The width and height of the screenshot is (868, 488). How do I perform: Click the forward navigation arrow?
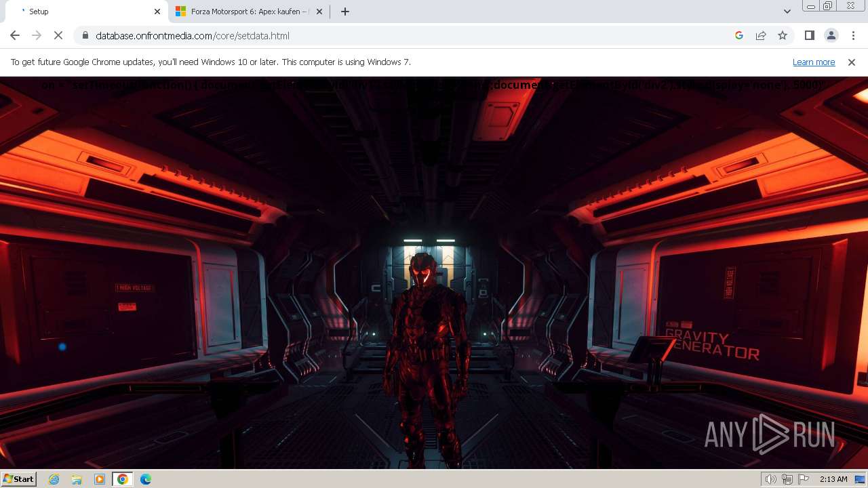point(37,35)
